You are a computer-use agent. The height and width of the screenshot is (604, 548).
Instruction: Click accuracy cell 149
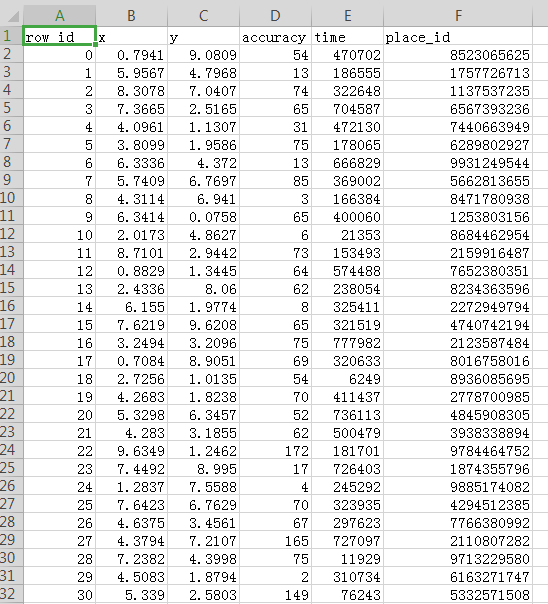point(275,595)
